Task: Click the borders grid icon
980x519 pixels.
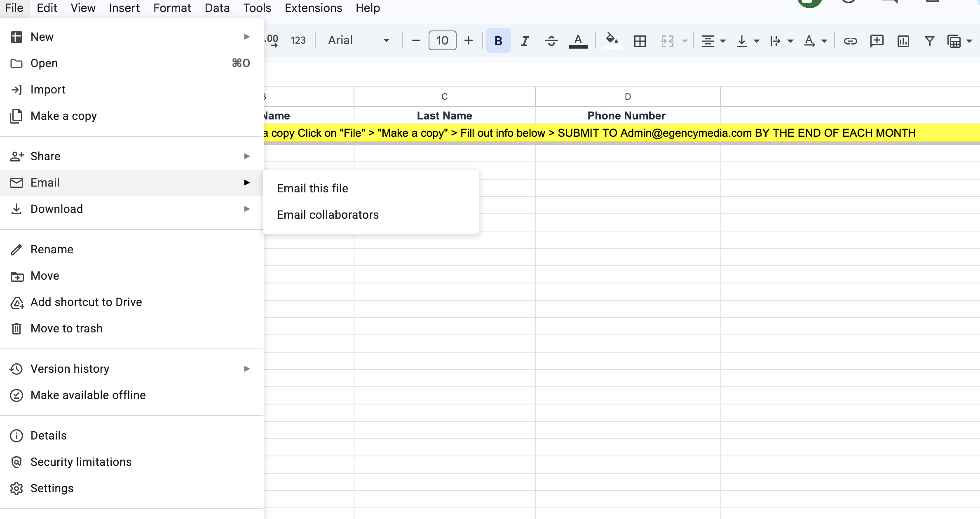Action: [640, 41]
